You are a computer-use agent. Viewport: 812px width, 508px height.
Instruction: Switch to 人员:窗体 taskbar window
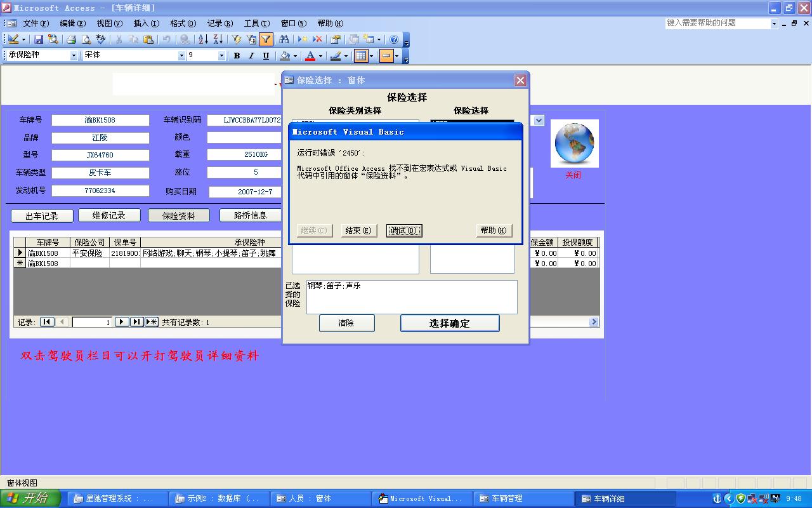click(320, 498)
